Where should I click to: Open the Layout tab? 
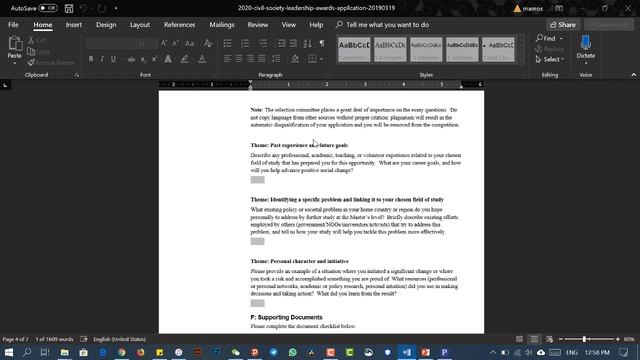140,25
